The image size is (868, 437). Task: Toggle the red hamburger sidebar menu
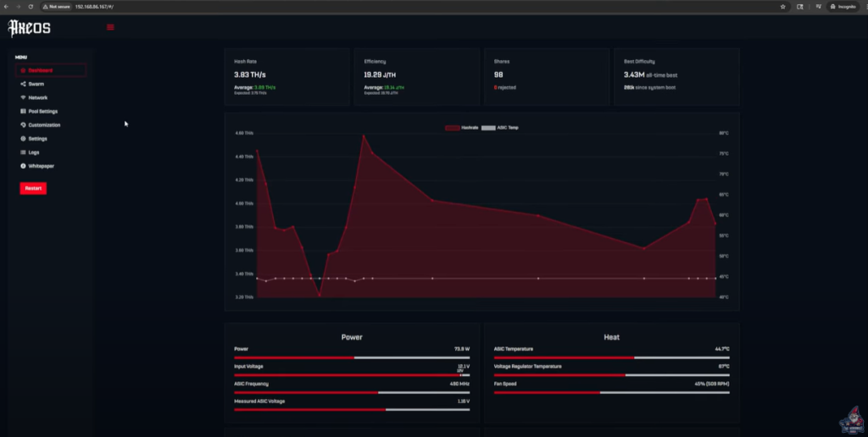click(110, 27)
